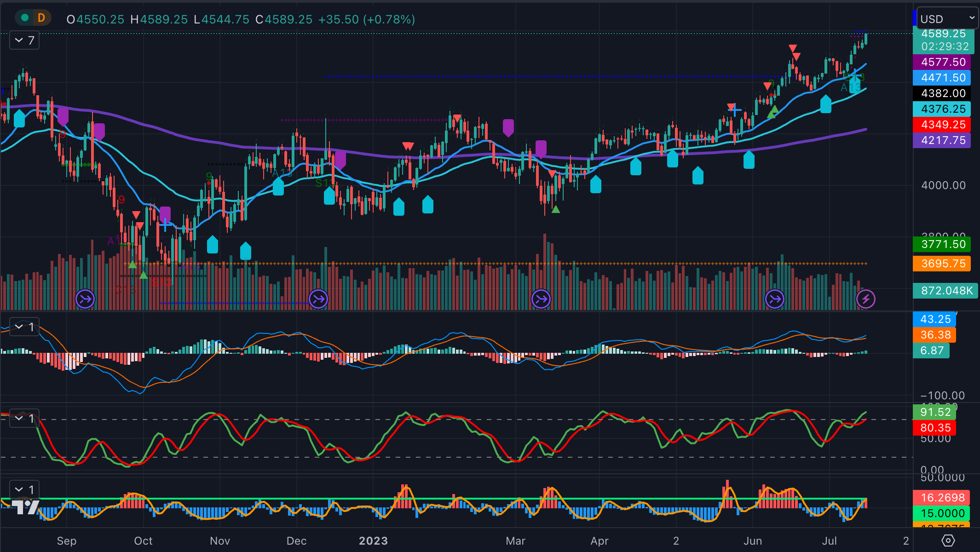Click the 4589.25 current price label
The image size is (980, 552).
click(x=943, y=34)
